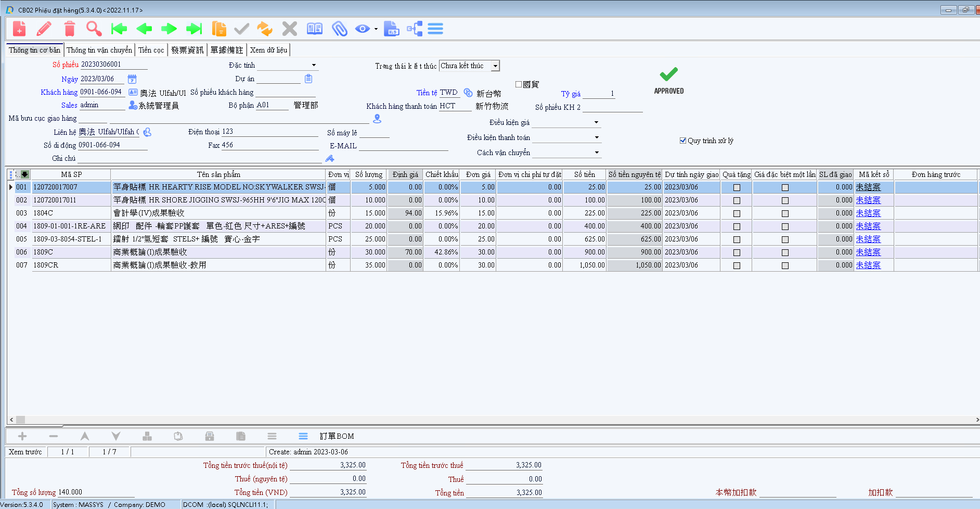Screen dimensions: 980x509
Task: Move row up with the up arrow
Action: coord(85,436)
